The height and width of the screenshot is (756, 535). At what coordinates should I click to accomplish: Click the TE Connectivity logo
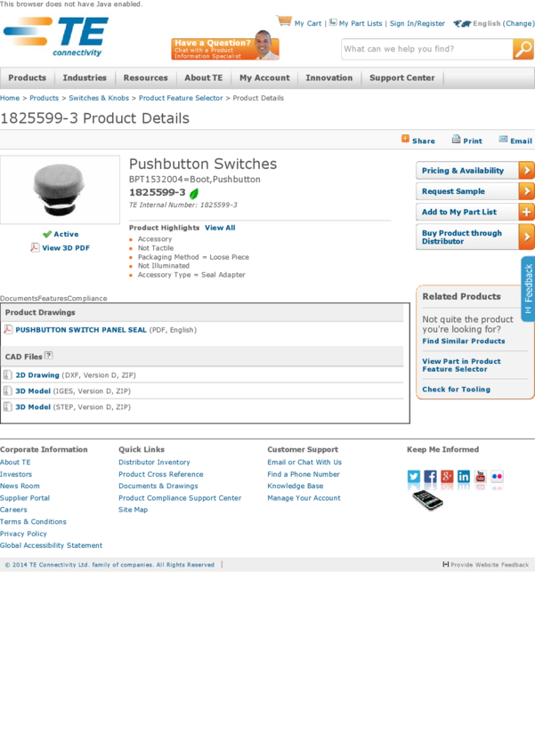coord(56,36)
